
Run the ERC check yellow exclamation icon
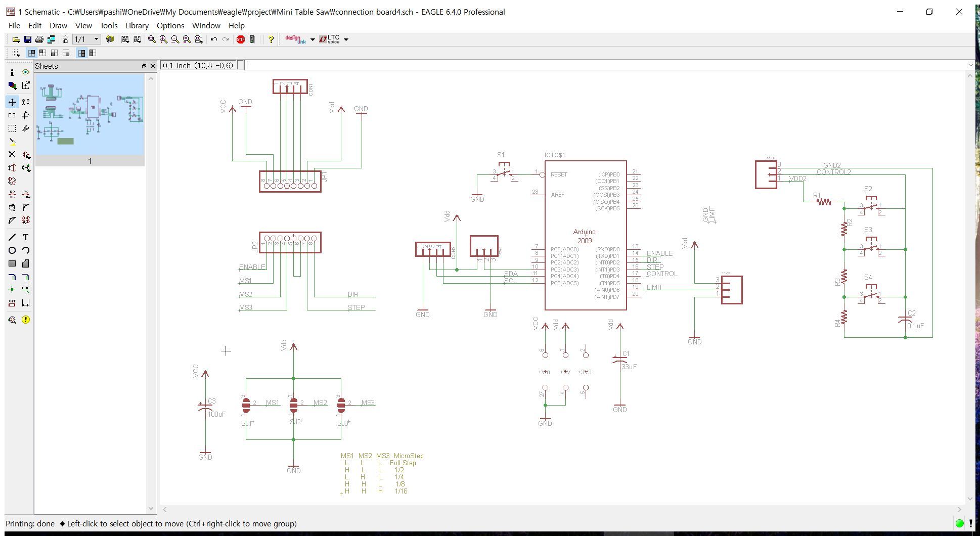tap(26, 320)
